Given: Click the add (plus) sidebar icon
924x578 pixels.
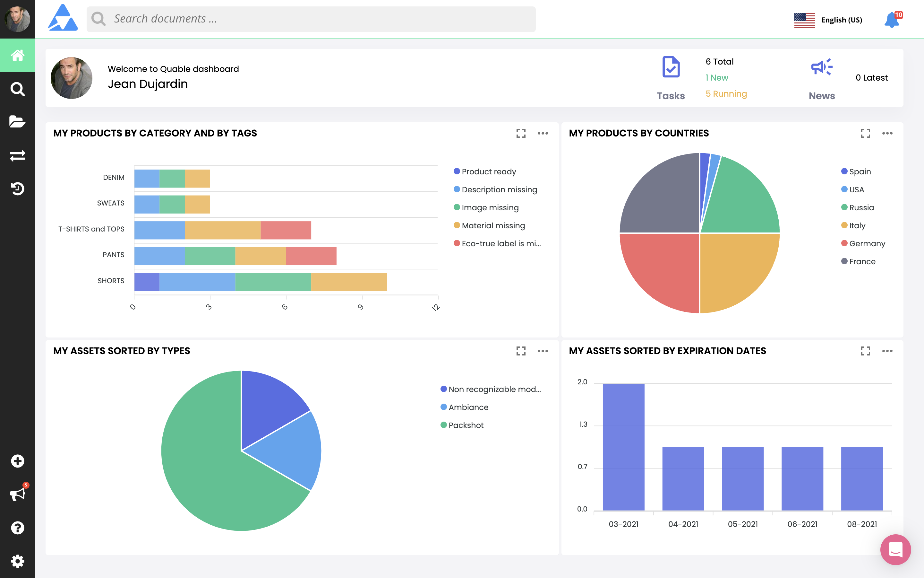Looking at the screenshot, I should pyautogui.click(x=18, y=461).
